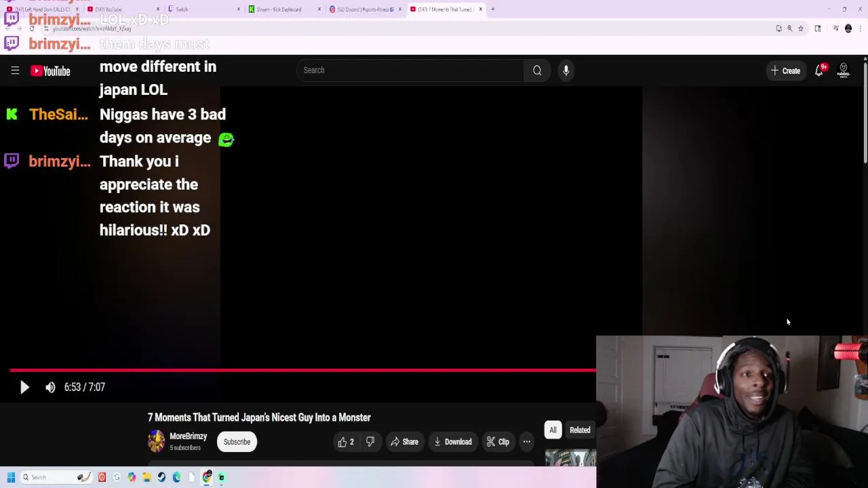Reload the page with the refresh icon
The height and width of the screenshot is (488, 868).
(x=31, y=28)
